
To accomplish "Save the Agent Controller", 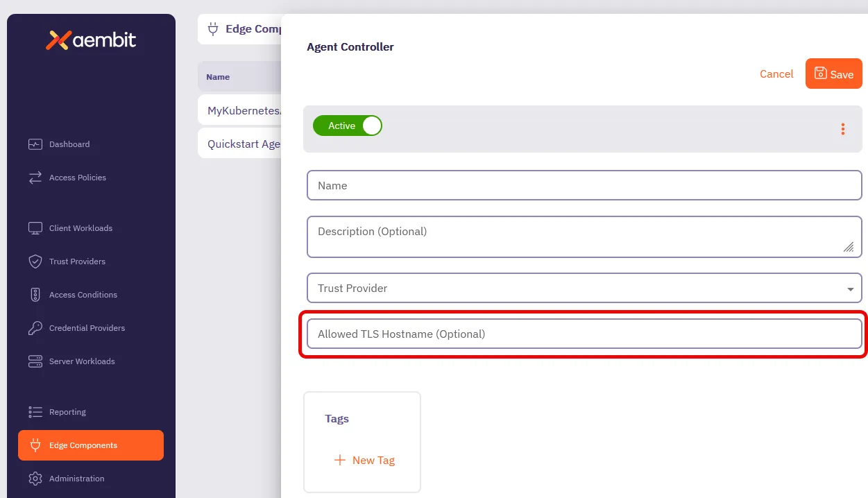I will 833,74.
